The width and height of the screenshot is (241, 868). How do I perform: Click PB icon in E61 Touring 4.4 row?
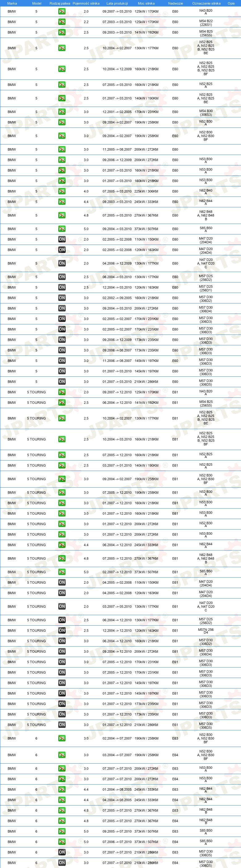(x=62, y=545)
